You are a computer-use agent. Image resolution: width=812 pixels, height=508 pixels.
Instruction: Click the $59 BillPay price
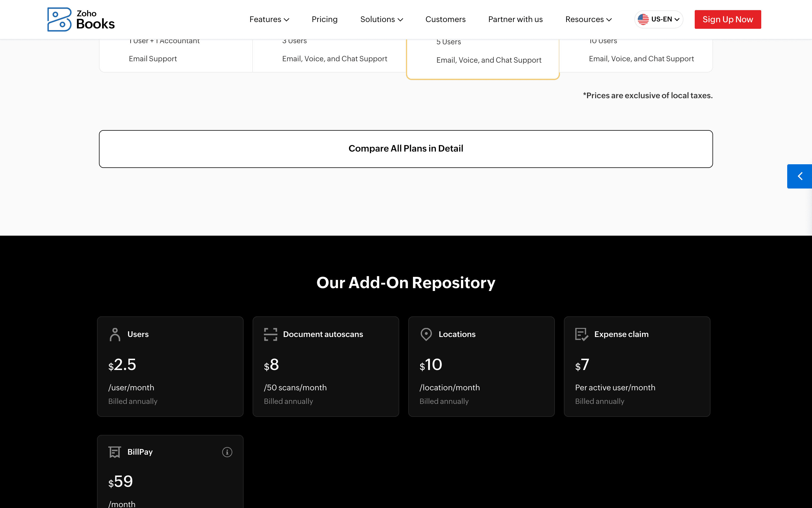click(x=121, y=482)
